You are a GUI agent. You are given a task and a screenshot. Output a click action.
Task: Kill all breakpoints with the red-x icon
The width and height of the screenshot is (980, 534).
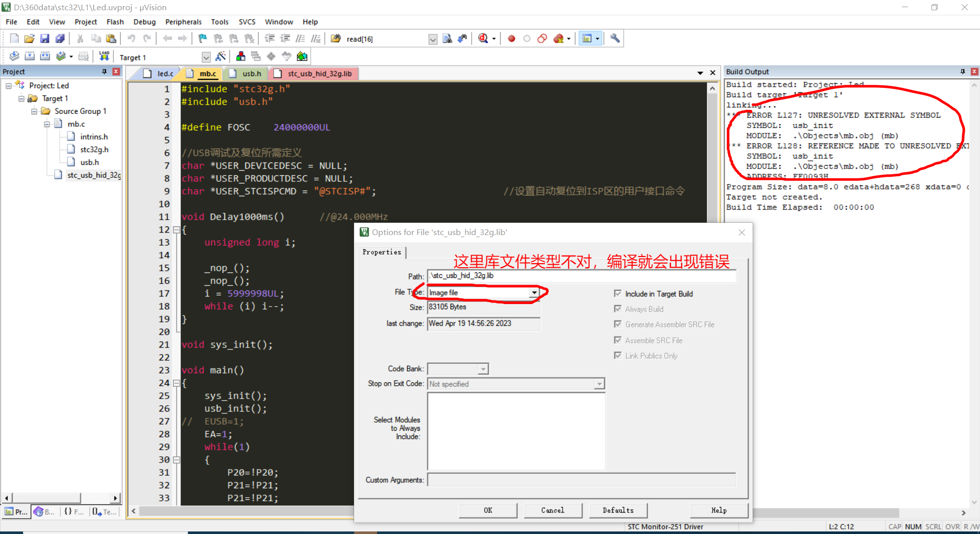tap(558, 39)
